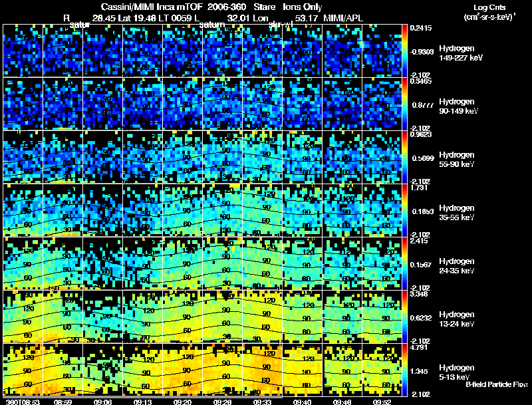Click the '0.2415' color scale maximum
532x405 pixels.
(421, 28)
